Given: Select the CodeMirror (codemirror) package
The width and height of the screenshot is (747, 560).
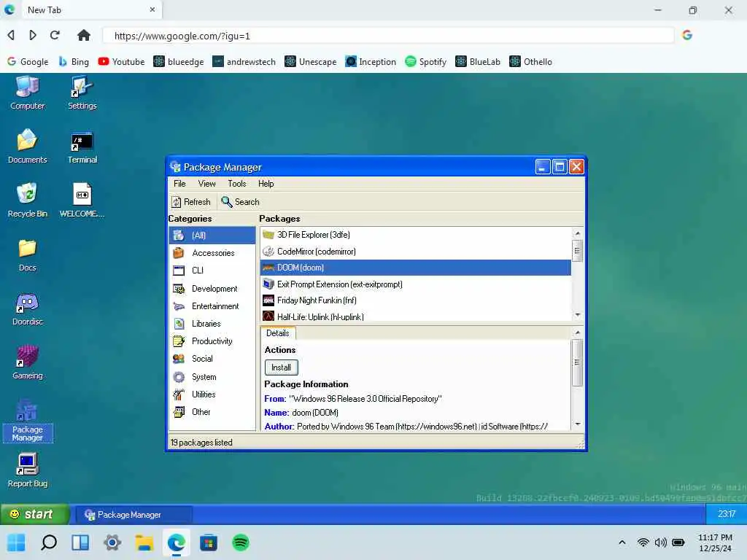Looking at the screenshot, I should (415, 252).
